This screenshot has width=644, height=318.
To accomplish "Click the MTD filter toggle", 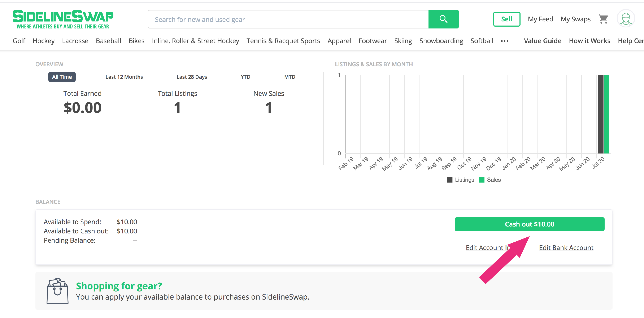I will (x=290, y=77).
